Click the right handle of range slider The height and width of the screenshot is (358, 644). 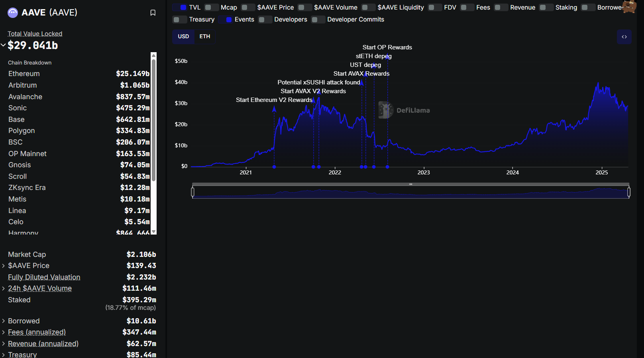pos(629,192)
